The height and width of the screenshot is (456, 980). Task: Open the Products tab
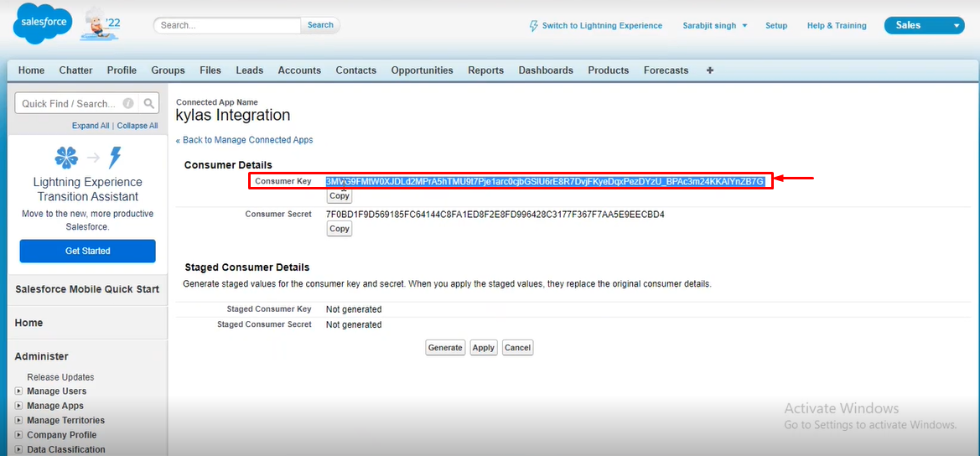[x=608, y=70]
